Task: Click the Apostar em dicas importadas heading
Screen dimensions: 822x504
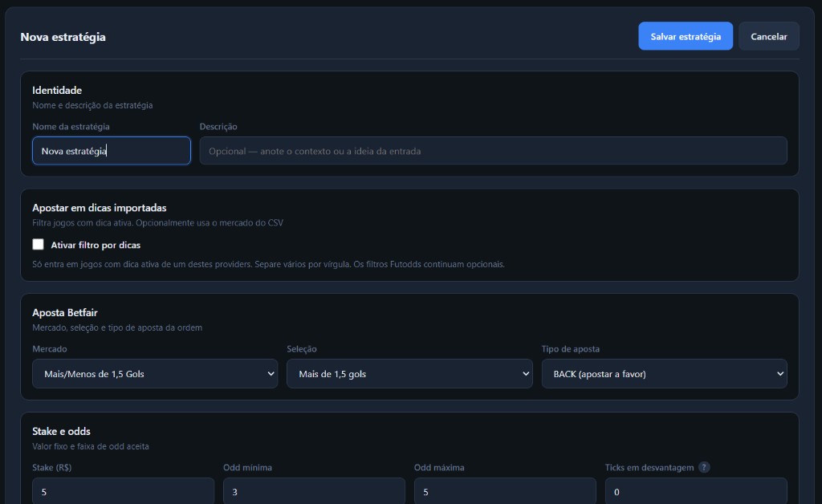Action: (99, 208)
